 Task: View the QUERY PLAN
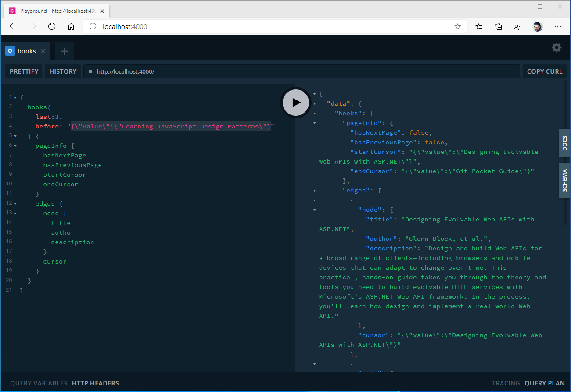point(545,383)
